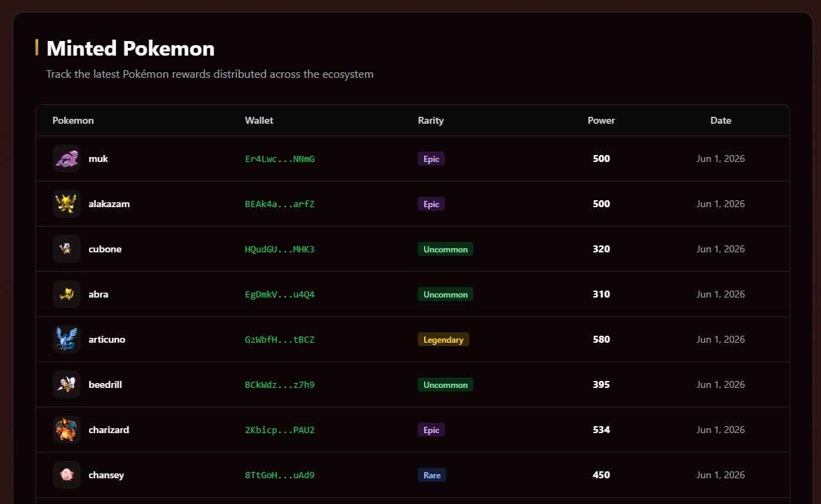Click the articuno sprite icon
This screenshot has height=504, width=821.
67,339
